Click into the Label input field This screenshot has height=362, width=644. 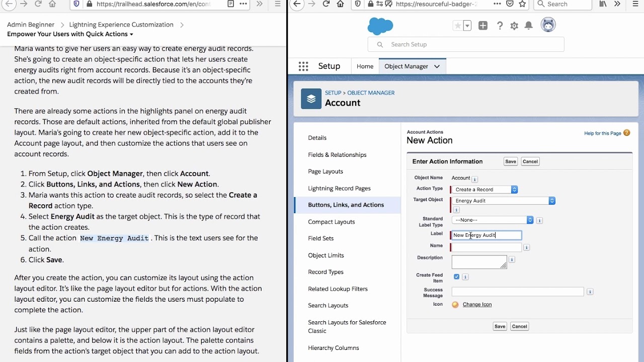(487, 235)
